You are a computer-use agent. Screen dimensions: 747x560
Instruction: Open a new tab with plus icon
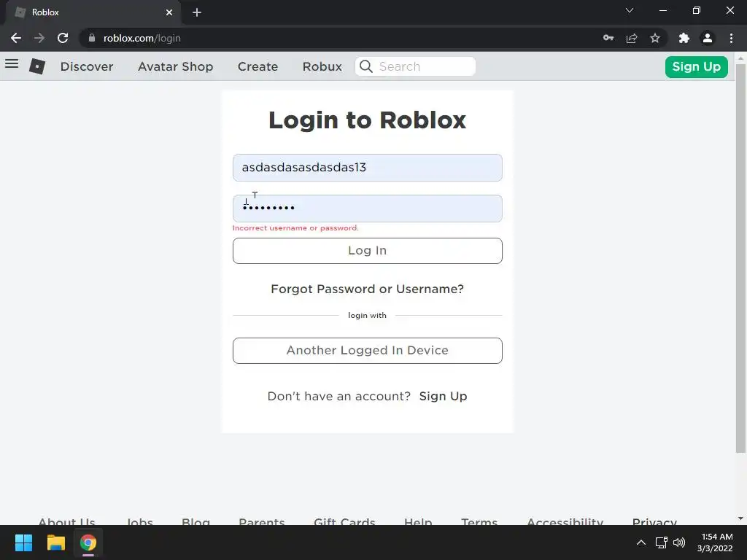tap(197, 12)
